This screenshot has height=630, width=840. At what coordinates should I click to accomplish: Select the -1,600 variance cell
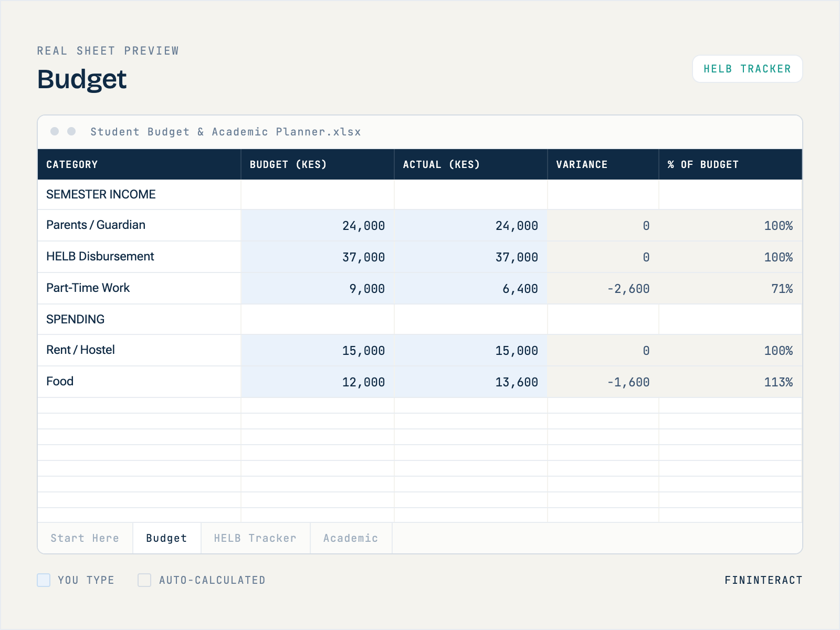tap(603, 382)
